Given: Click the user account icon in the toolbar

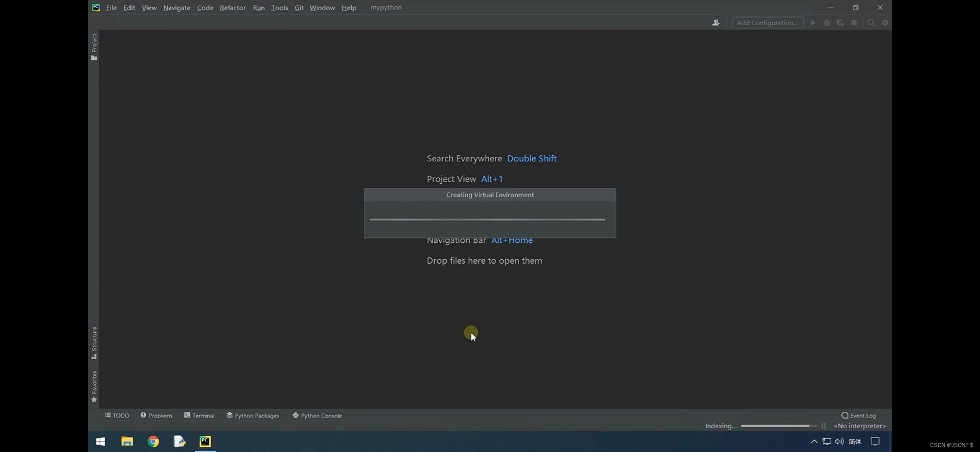Looking at the screenshot, I should tap(716, 23).
